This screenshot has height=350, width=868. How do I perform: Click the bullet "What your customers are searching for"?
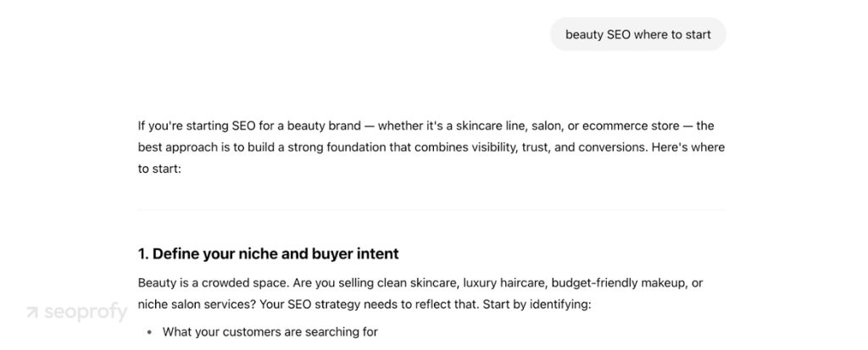270,332
